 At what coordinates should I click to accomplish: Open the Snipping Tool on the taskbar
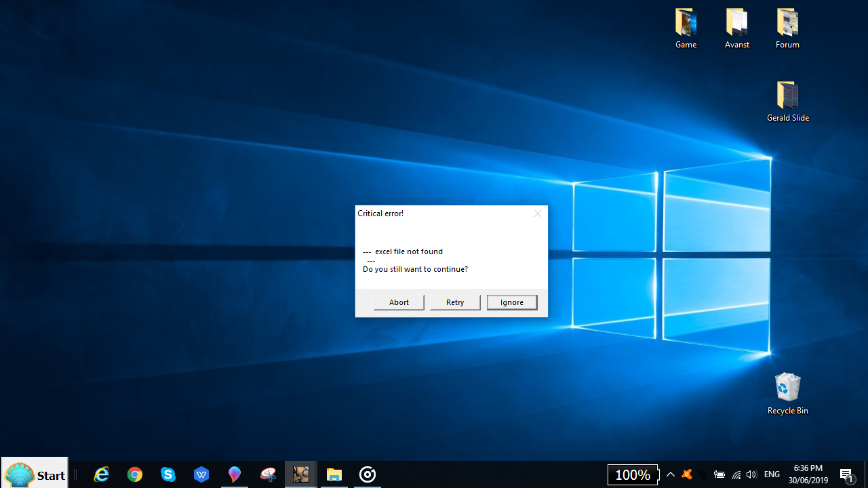click(268, 474)
